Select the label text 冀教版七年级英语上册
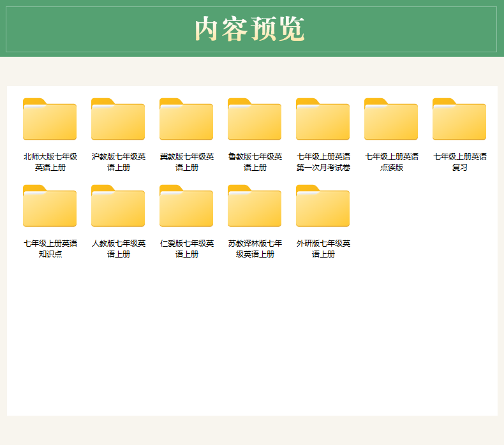The image size is (504, 445). [x=187, y=162]
